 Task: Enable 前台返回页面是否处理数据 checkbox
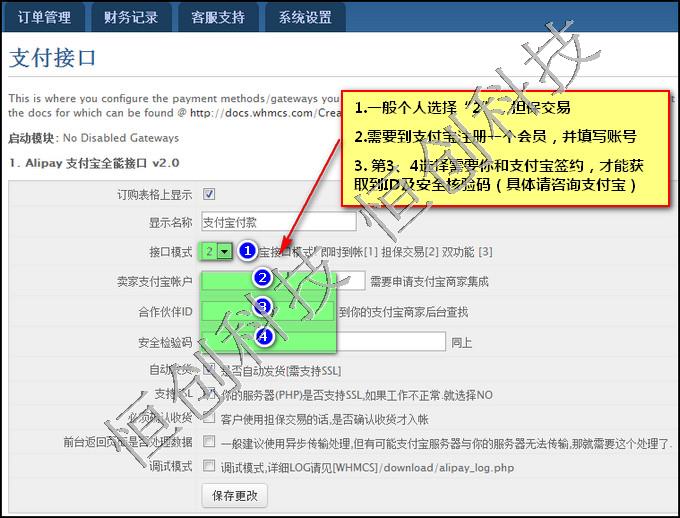tap(209, 441)
